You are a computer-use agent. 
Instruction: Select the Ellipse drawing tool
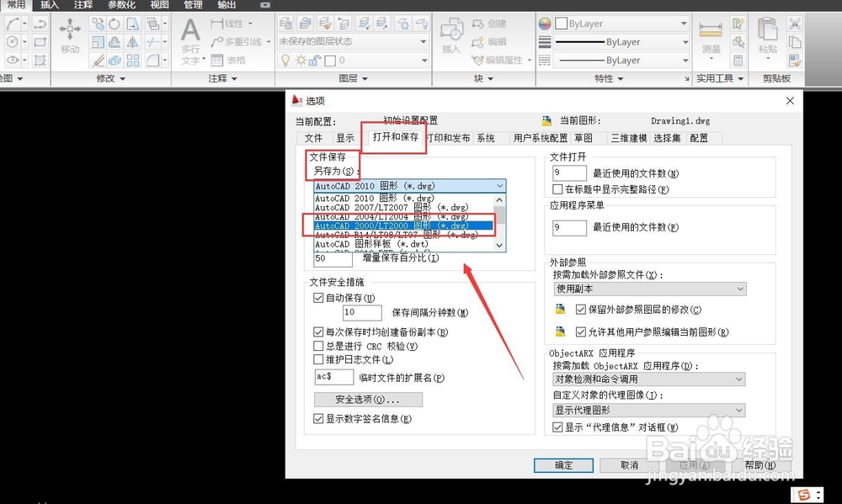tap(13, 60)
